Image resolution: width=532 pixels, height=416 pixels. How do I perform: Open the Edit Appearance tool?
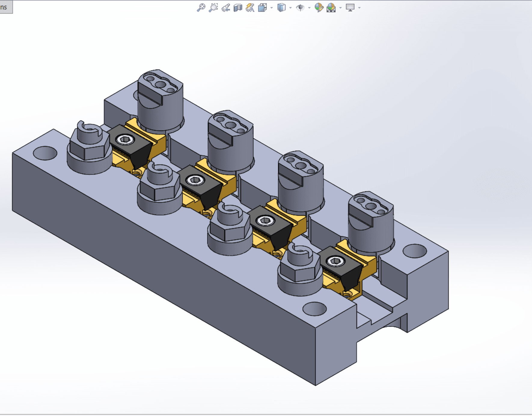click(x=319, y=8)
